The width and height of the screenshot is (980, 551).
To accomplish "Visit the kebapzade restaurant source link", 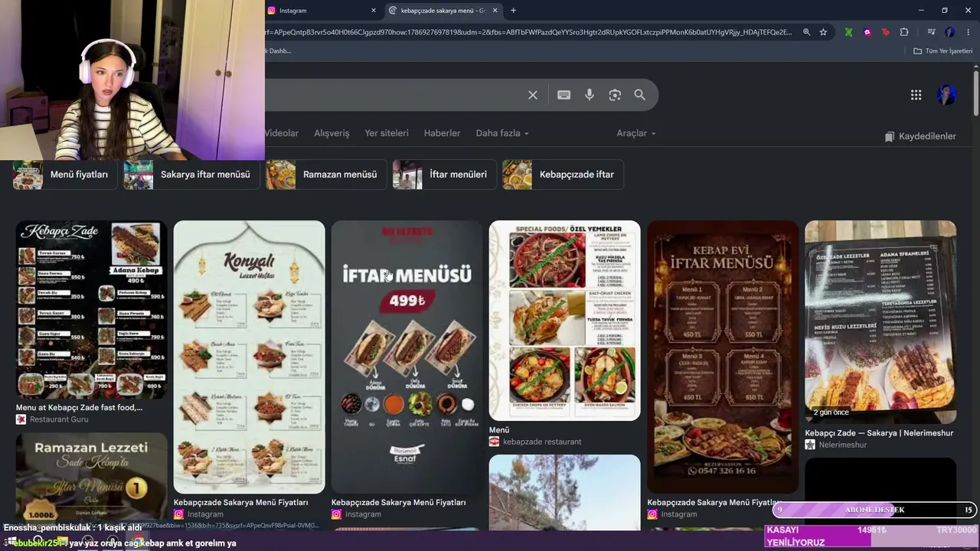I will click(542, 442).
